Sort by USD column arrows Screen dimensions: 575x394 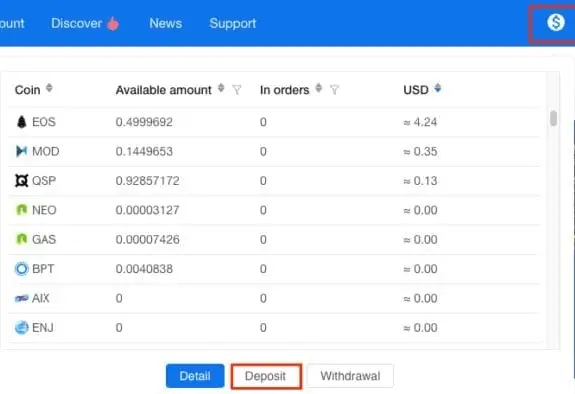[x=437, y=88]
